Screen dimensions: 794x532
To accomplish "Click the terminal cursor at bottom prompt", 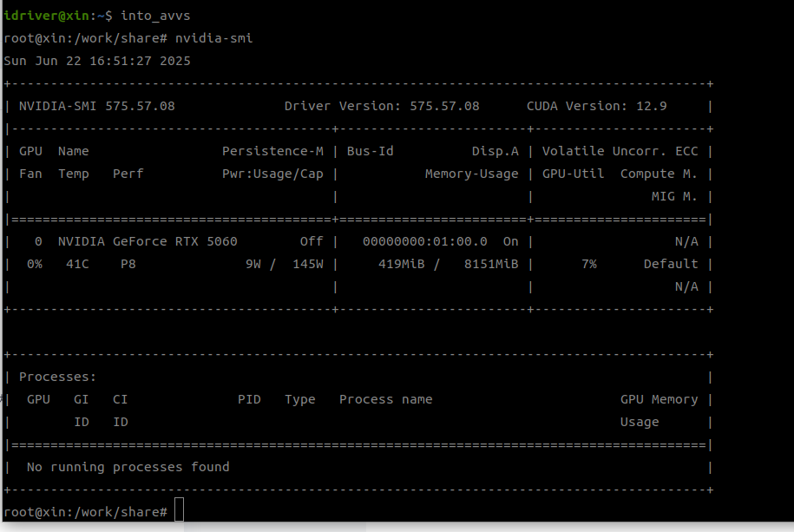I will coord(179,511).
